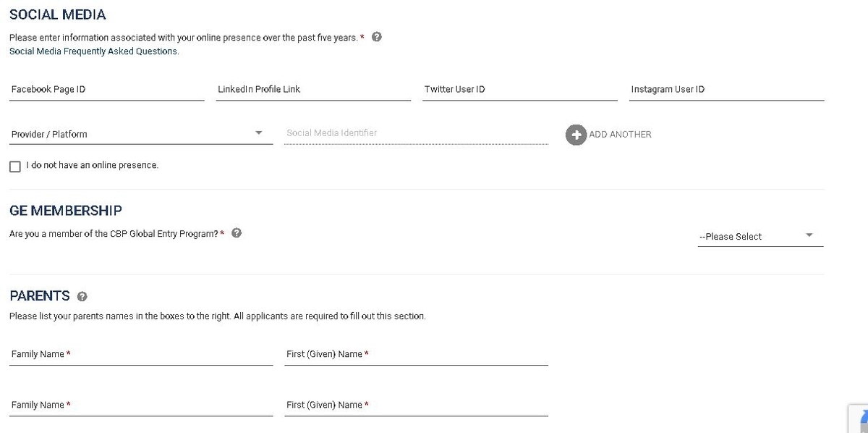Click the partially visible widget icon at bottom right

[858, 419]
